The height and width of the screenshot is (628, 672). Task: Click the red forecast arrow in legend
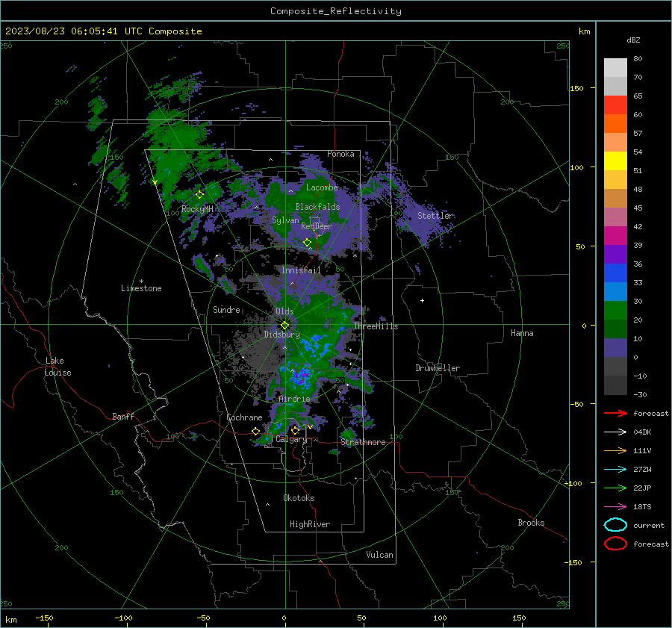point(615,413)
